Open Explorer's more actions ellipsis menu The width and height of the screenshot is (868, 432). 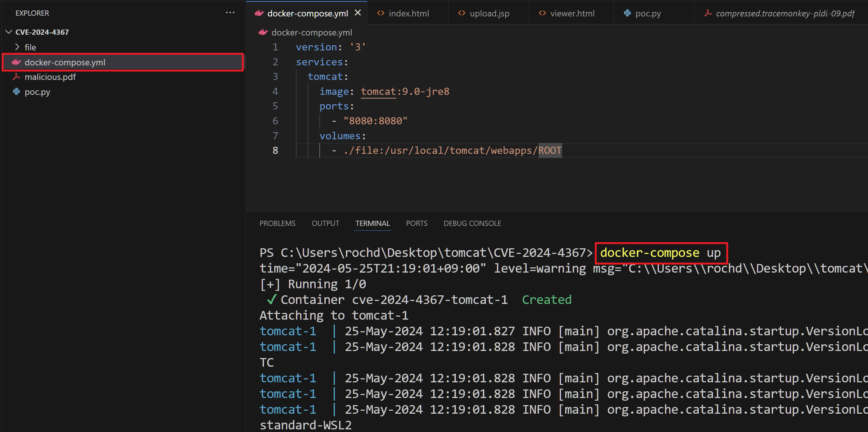point(230,13)
